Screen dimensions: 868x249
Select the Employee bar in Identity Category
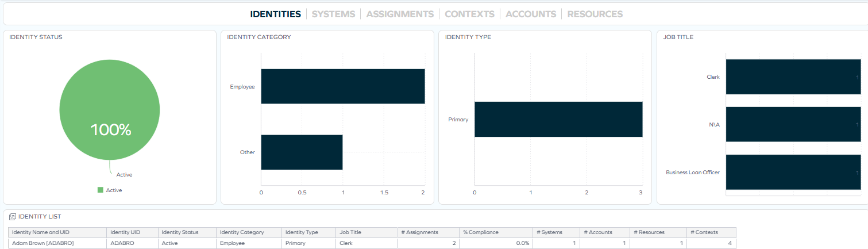point(342,86)
